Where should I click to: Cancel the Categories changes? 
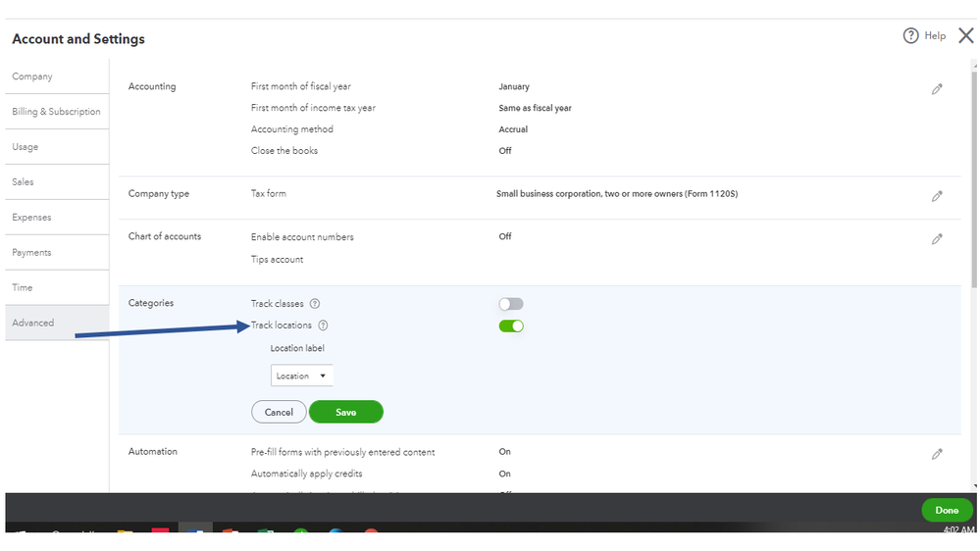tap(279, 413)
